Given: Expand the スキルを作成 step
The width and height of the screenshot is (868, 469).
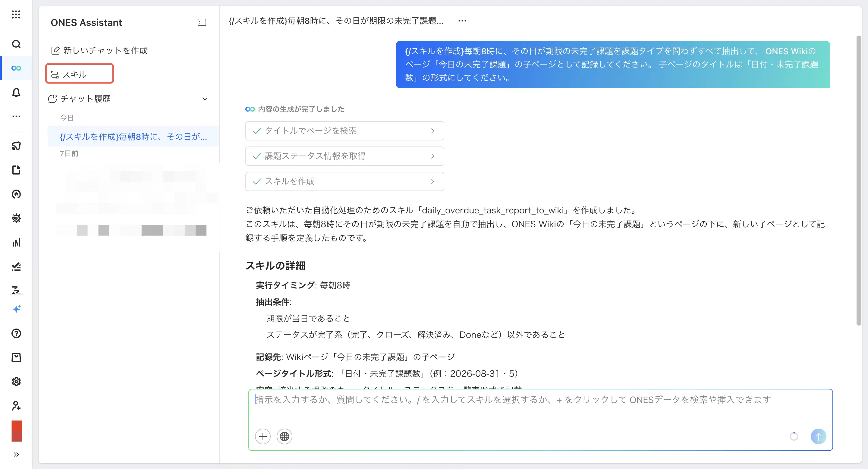Looking at the screenshot, I should [344, 181].
